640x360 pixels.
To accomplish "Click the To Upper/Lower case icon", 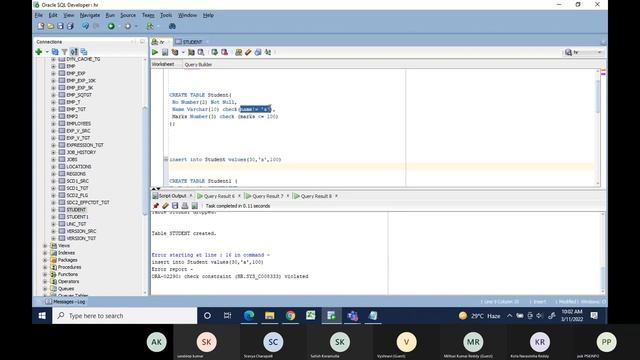I will [268, 52].
